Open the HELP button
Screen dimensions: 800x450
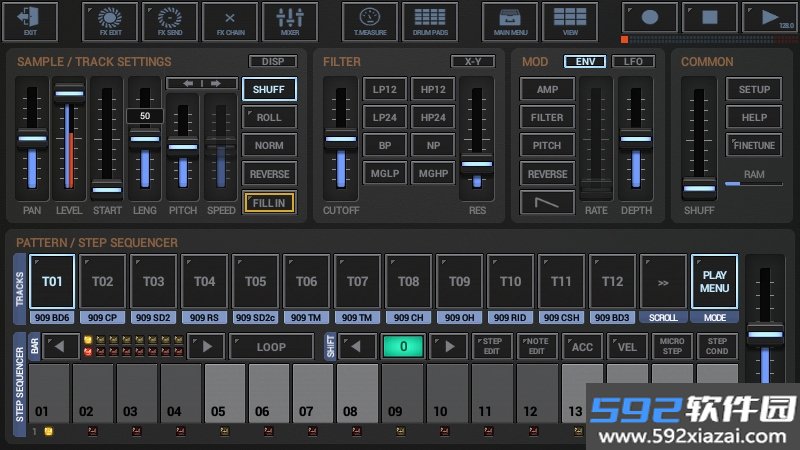[x=754, y=117]
